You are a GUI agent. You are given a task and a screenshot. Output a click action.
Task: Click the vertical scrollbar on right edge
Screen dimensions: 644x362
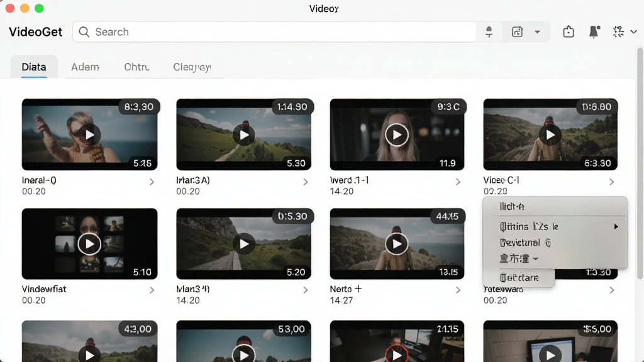click(640, 163)
